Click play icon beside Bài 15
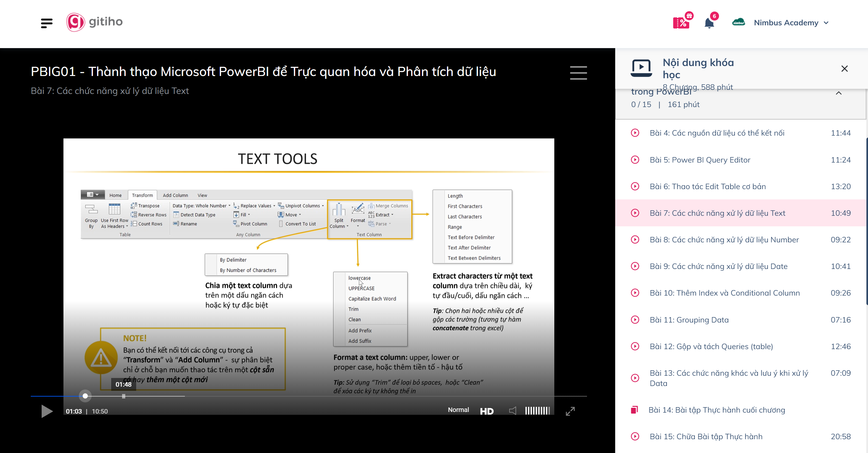 point(635,436)
